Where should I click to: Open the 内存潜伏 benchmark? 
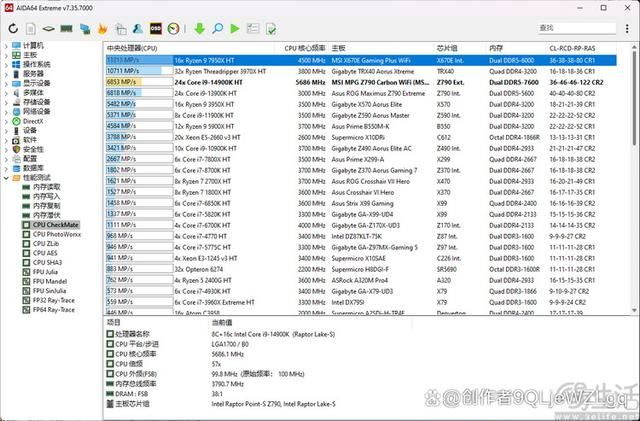click(47, 215)
